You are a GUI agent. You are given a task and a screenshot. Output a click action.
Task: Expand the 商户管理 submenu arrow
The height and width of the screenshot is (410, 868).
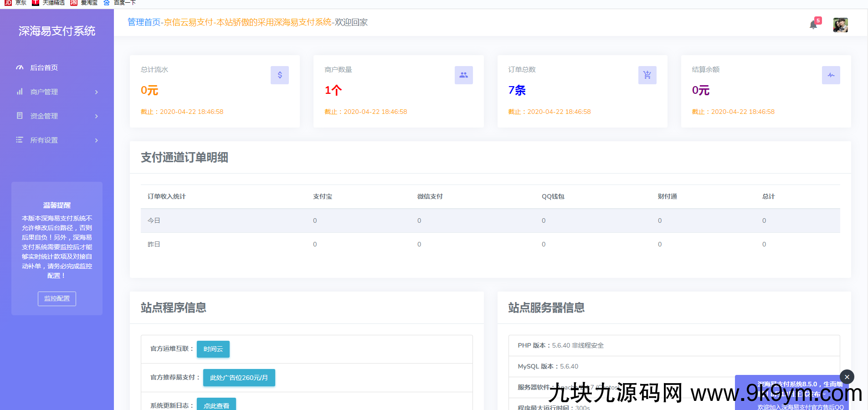(x=96, y=92)
